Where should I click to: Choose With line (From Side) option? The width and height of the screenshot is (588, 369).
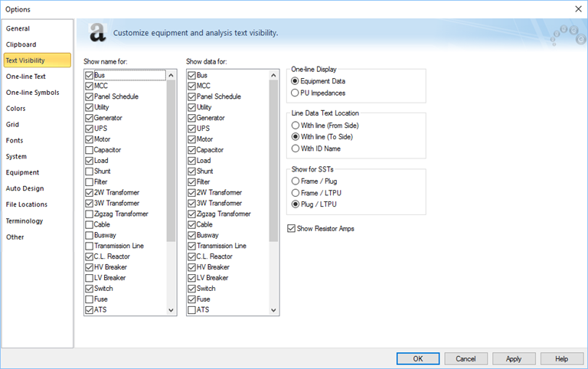[x=296, y=125]
